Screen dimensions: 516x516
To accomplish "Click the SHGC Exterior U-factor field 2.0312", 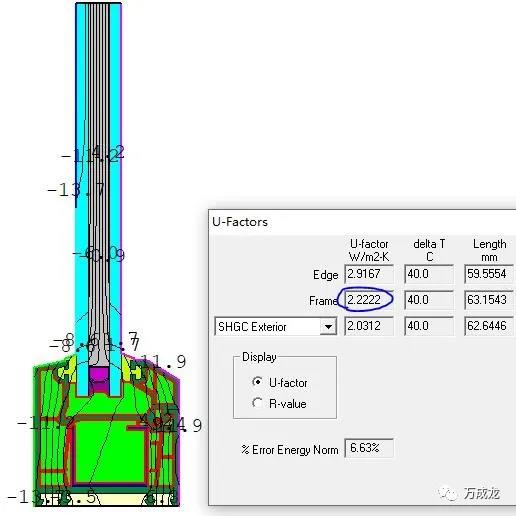I will coord(369,326).
